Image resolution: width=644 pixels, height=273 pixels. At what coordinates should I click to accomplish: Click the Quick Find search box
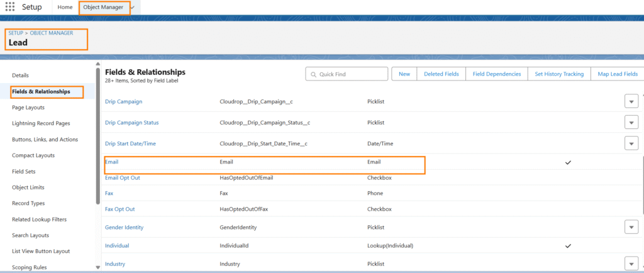tap(347, 74)
